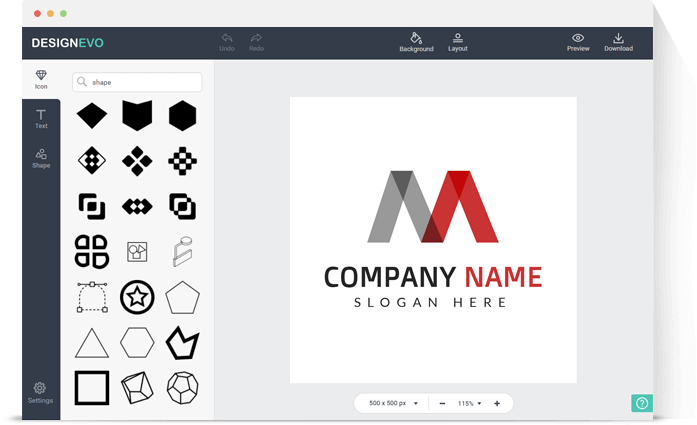Choose the solid black hexagon shape

tap(182, 116)
